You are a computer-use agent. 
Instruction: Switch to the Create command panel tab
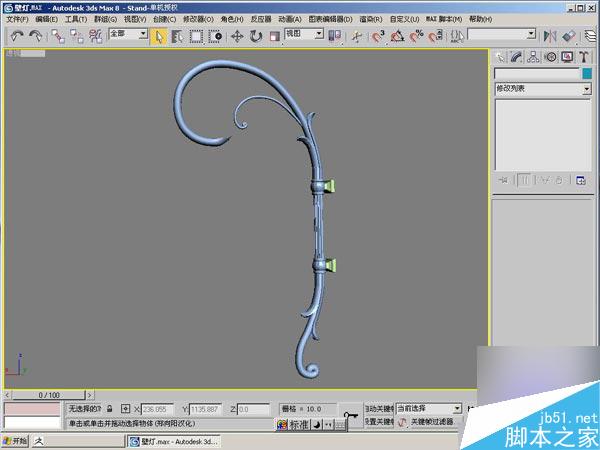click(x=500, y=57)
